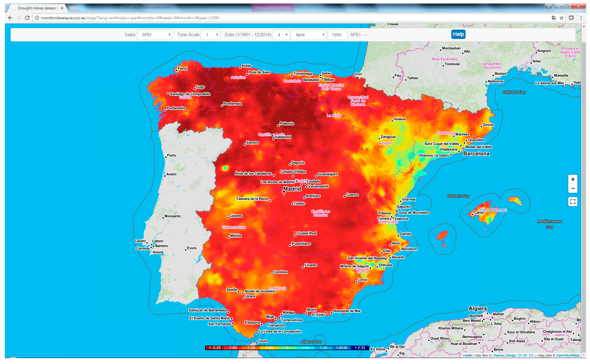Click the zoom in control on the map
590x364 pixels.
tap(573, 179)
